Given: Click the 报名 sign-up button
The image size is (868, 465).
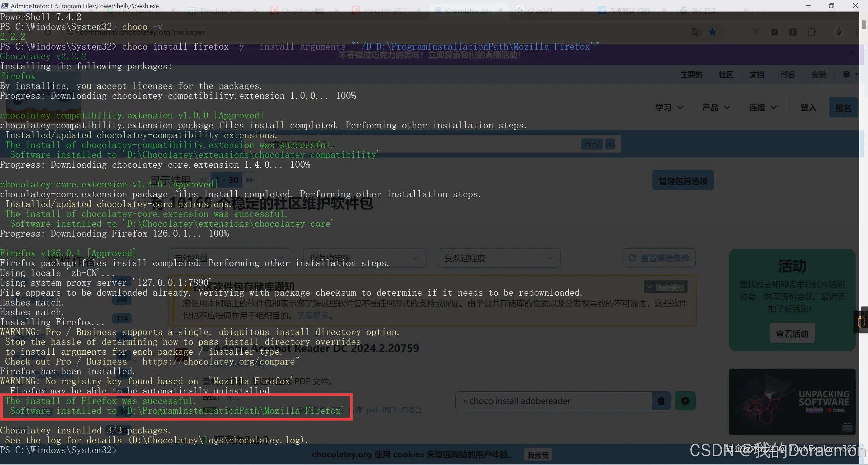Looking at the screenshot, I should pyautogui.click(x=843, y=108).
